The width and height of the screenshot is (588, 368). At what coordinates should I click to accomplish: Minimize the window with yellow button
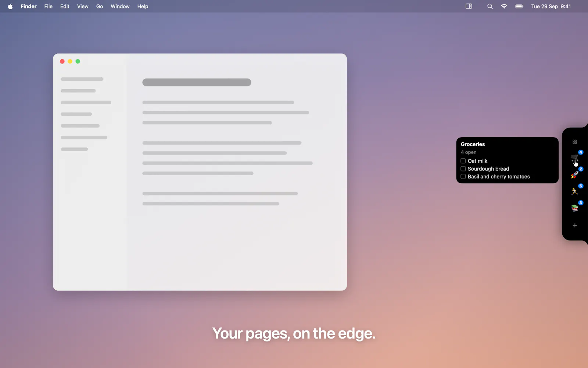click(x=70, y=61)
